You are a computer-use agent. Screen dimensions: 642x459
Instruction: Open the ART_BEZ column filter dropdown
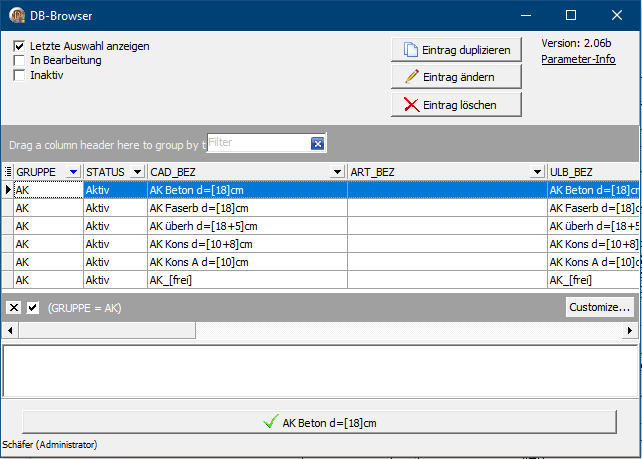pos(537,172)
